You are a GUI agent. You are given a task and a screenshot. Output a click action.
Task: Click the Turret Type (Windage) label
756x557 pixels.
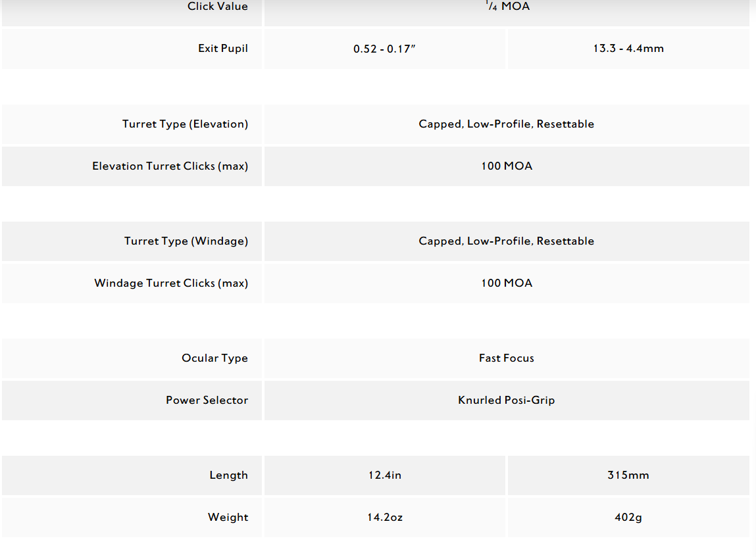pos(186,241)
